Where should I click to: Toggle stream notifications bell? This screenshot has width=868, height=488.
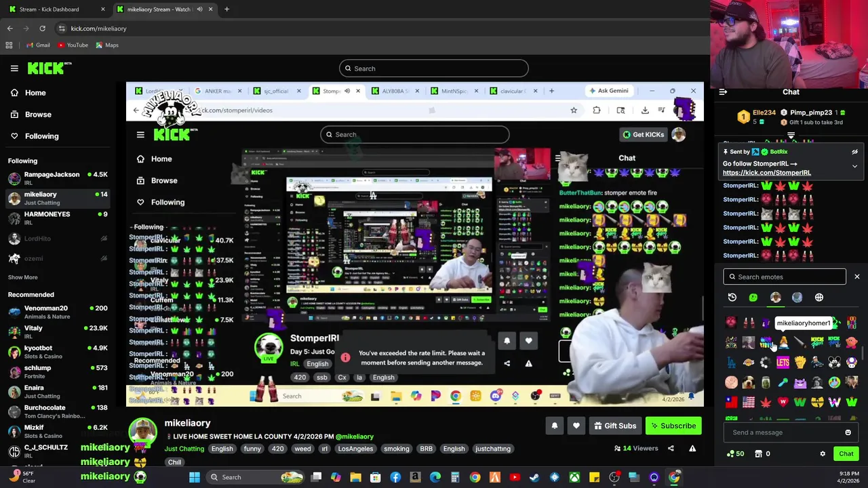click(554, 426)
